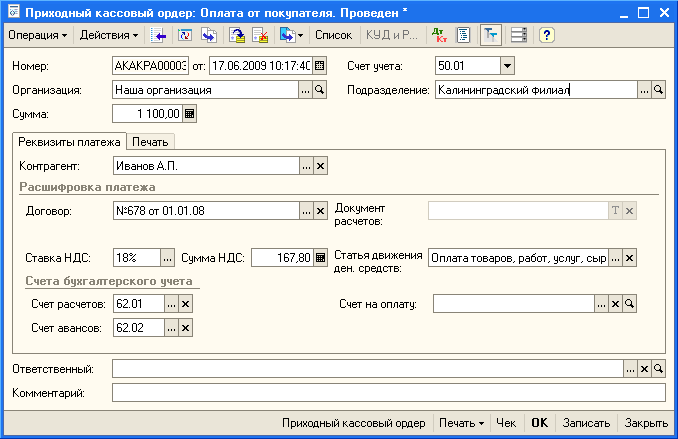Switch to the Печать tab
678x439 pixels.
pyautogui.click(x=150, y=142)
